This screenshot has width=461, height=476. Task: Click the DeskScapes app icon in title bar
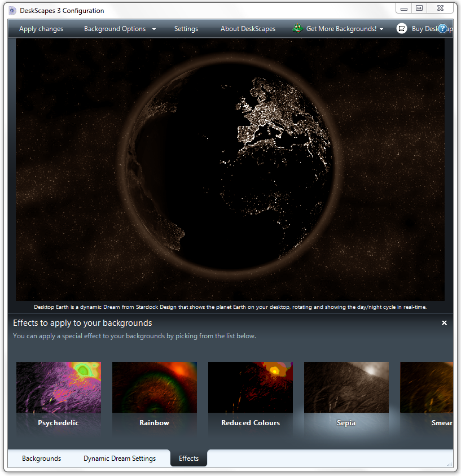tap(12, 11)
